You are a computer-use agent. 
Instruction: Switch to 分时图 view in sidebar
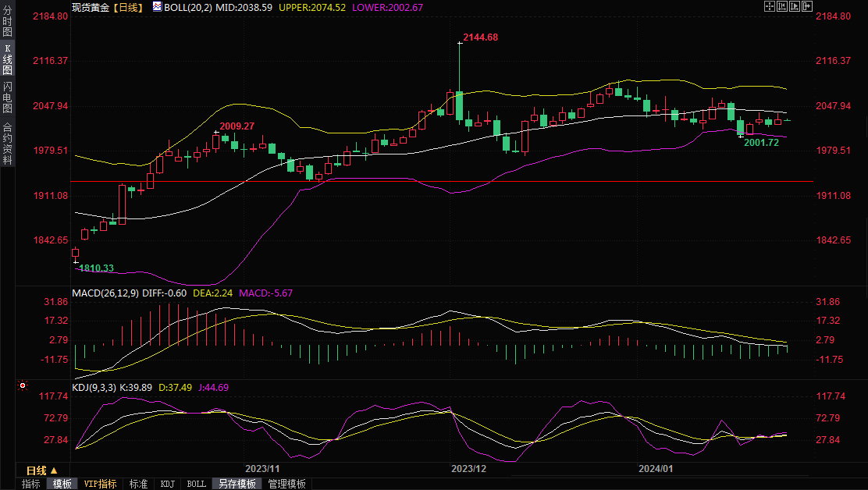[x=7, y=21]
